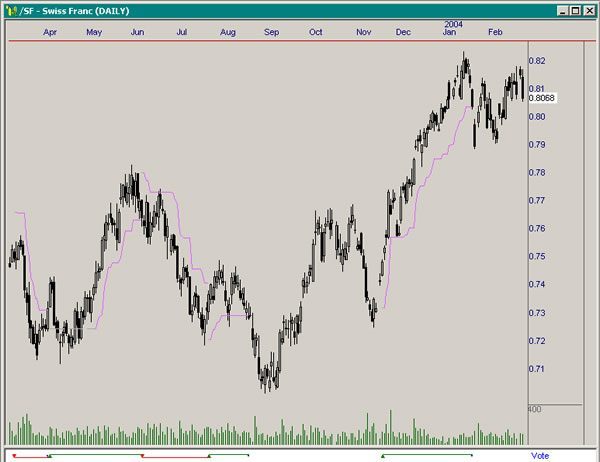Click the Oct month label

coord(315,32)
